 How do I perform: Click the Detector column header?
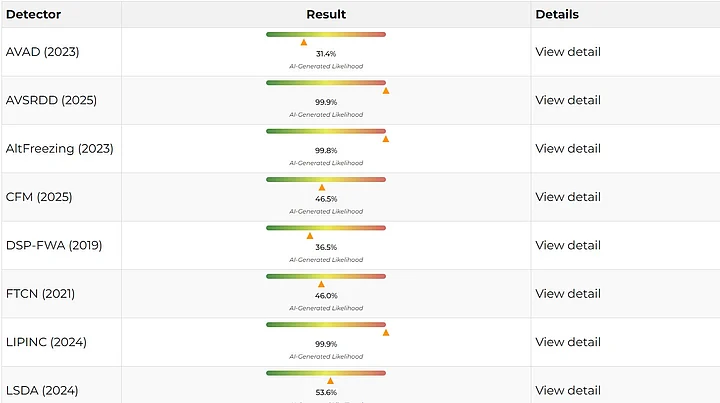[x=33, y=14]
